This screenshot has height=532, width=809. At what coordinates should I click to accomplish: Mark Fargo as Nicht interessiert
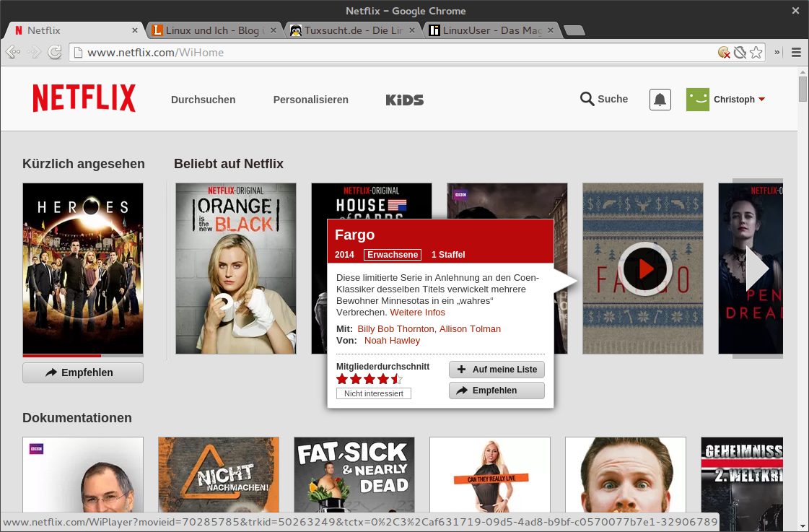pos(373,393)
